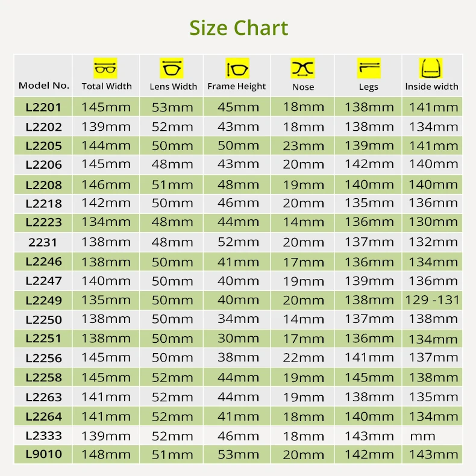This screenshot has height=476, width=476.
Task: Select the Model No. column header
Action: pyautogui.click(x=44, y=86)
